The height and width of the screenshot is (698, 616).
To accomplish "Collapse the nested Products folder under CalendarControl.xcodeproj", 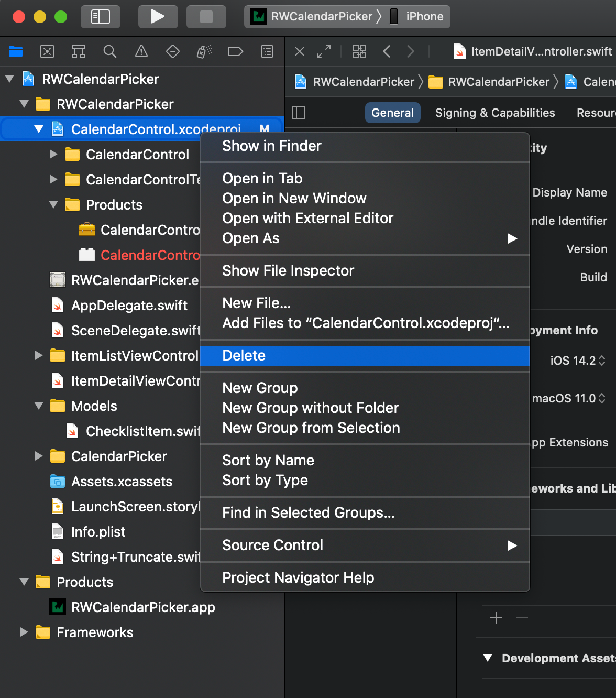I will [53, 205].
